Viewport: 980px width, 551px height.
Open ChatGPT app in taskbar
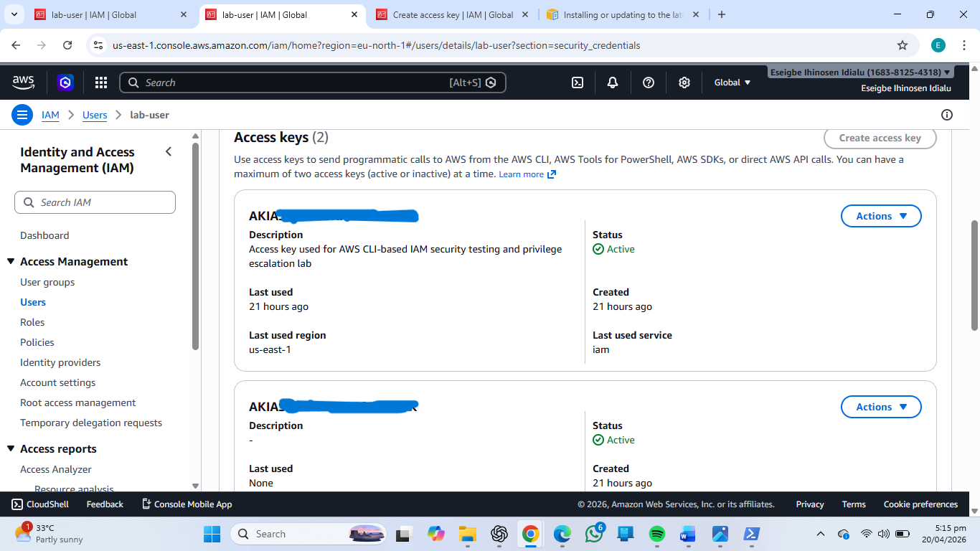(499, 534)
